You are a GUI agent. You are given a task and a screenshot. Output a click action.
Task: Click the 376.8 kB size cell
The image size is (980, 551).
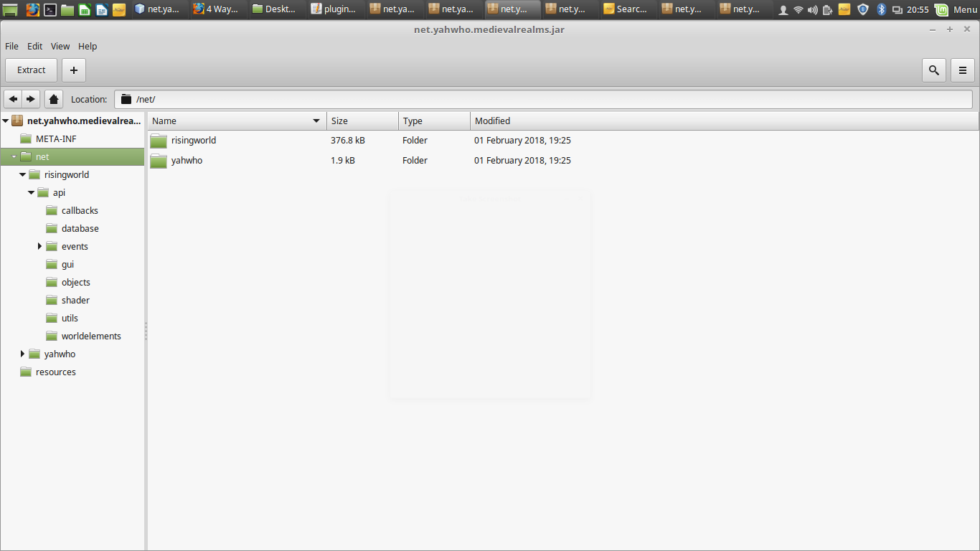pos(347,141)
